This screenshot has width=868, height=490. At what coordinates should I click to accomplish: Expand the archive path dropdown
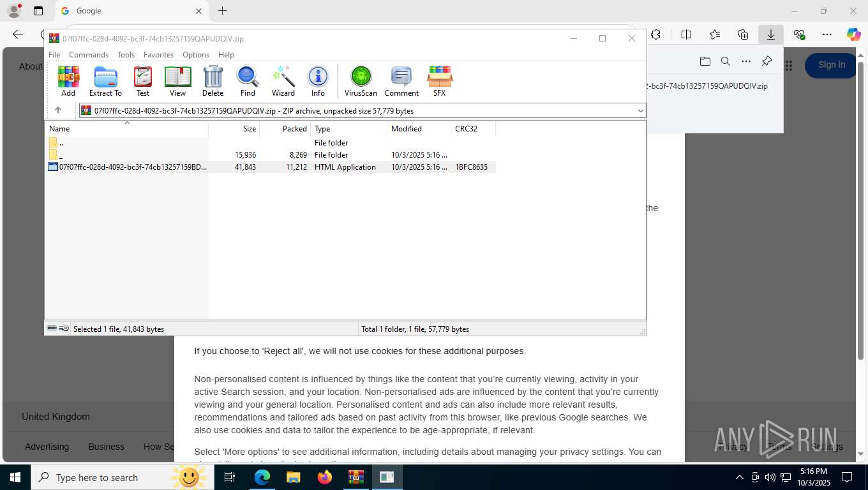click(640, 111)
